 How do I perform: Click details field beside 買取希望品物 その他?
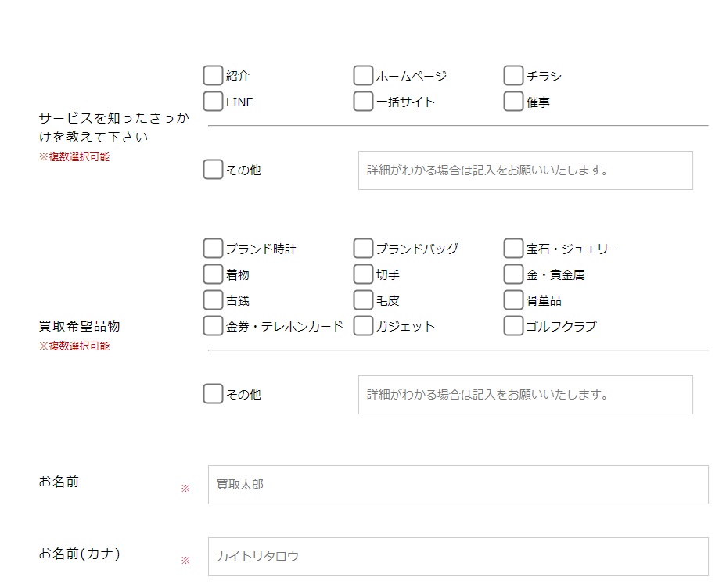(526, 395)
